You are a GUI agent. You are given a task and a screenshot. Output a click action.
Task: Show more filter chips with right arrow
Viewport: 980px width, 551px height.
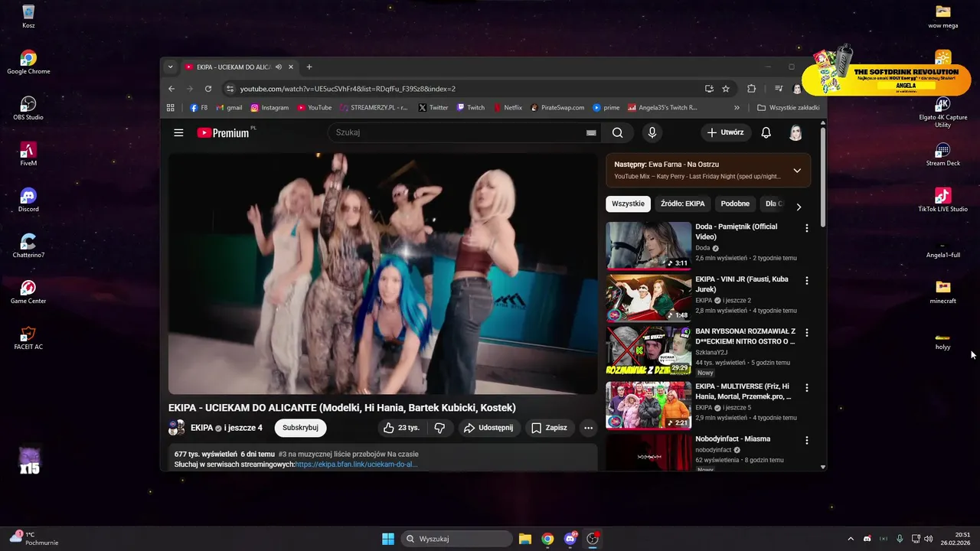pyautogui.click(x=799, y=207)
